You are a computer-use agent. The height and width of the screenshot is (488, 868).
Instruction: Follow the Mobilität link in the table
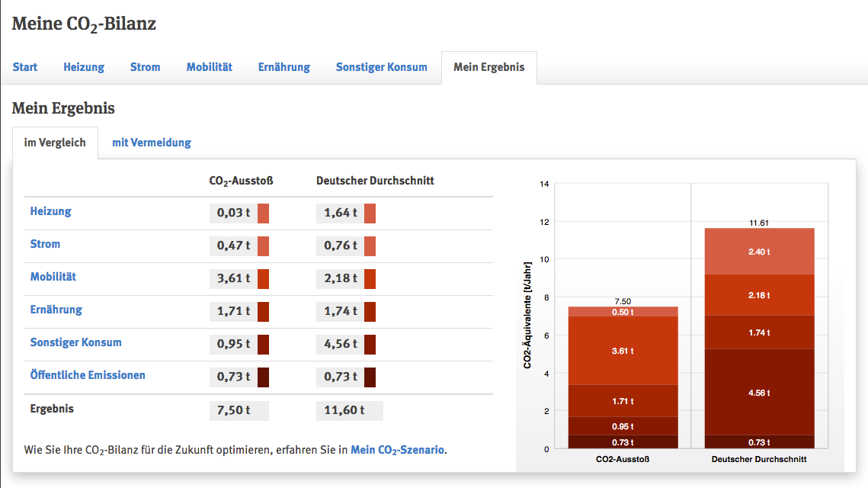click(x=53, y=277)
